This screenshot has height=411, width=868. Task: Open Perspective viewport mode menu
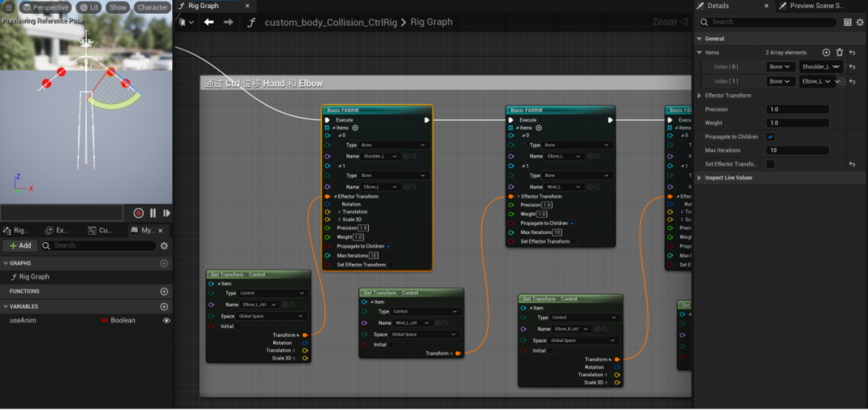[46, 7]
